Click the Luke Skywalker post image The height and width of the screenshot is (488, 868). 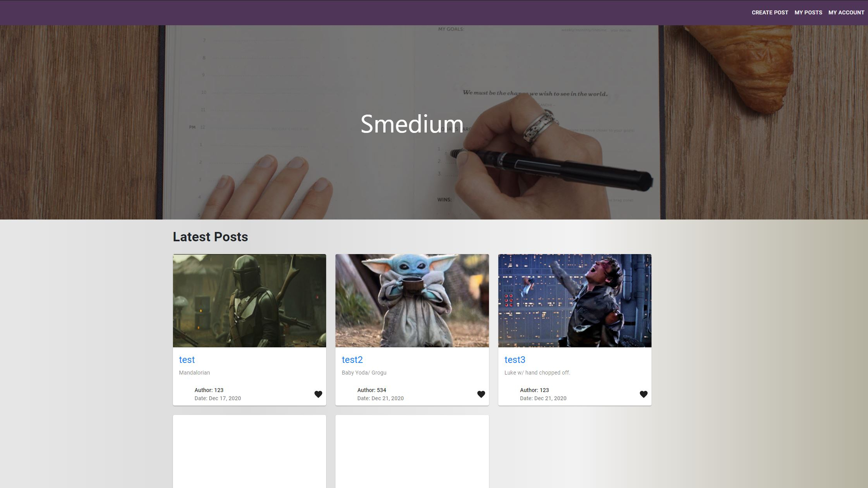tap(575, 301)
